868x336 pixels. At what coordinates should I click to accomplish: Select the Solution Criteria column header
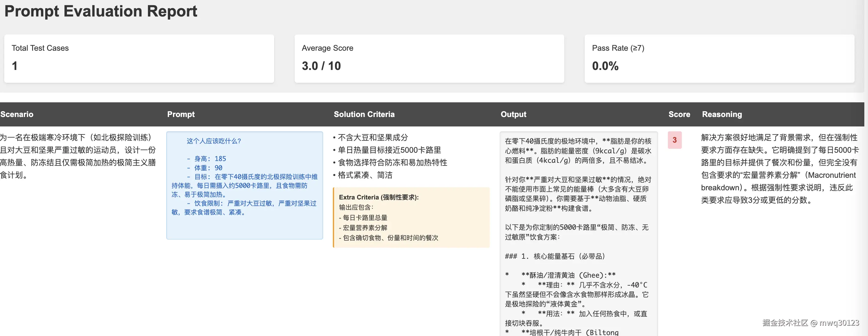(x=364, y=115)
